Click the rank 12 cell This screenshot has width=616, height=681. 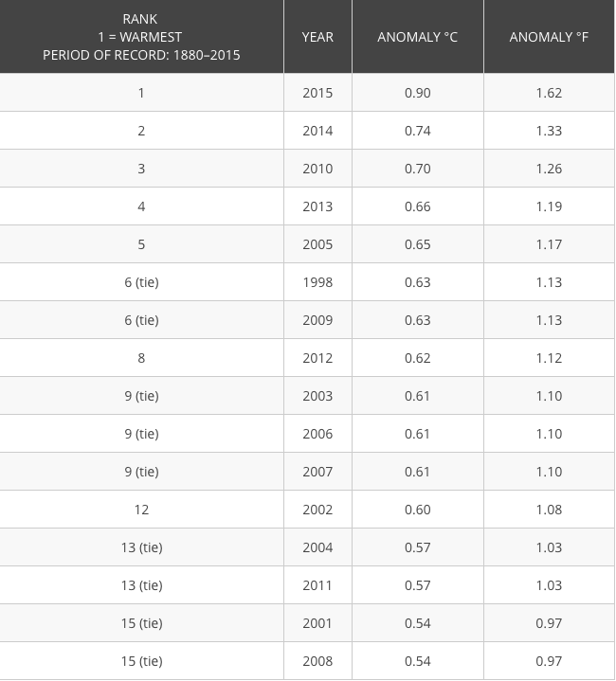click(141, 510)
